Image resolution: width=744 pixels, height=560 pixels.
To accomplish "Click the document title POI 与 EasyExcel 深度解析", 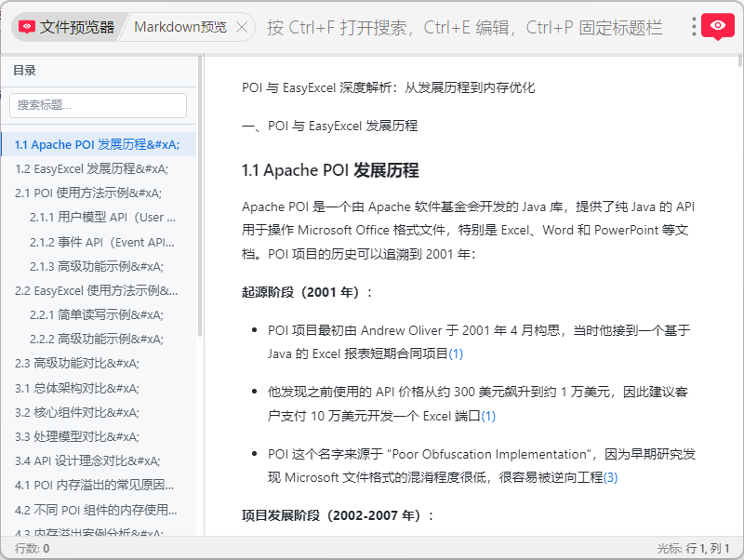I will coord(388,87).
